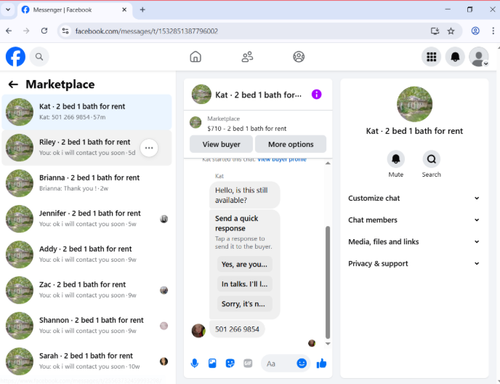View site information icon in address bar
The height and width of the screenshot is (384, 500).
[65, 31]
